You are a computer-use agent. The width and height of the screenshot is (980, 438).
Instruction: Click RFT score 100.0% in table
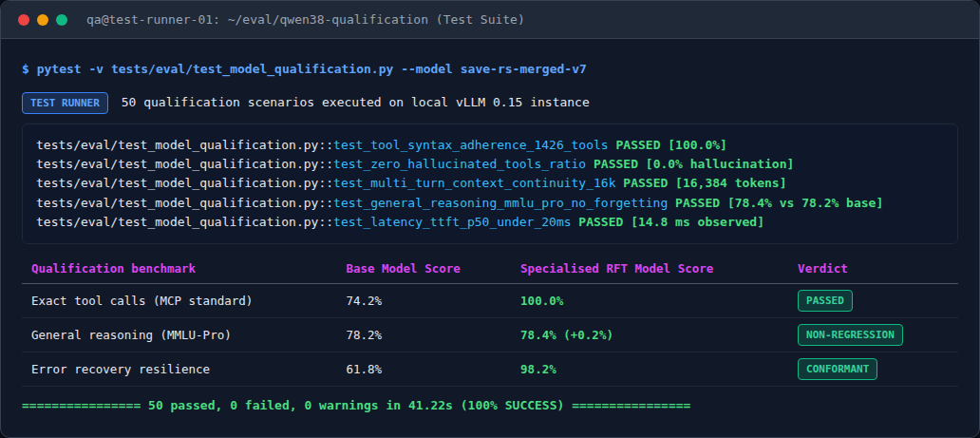coord(542,301)
